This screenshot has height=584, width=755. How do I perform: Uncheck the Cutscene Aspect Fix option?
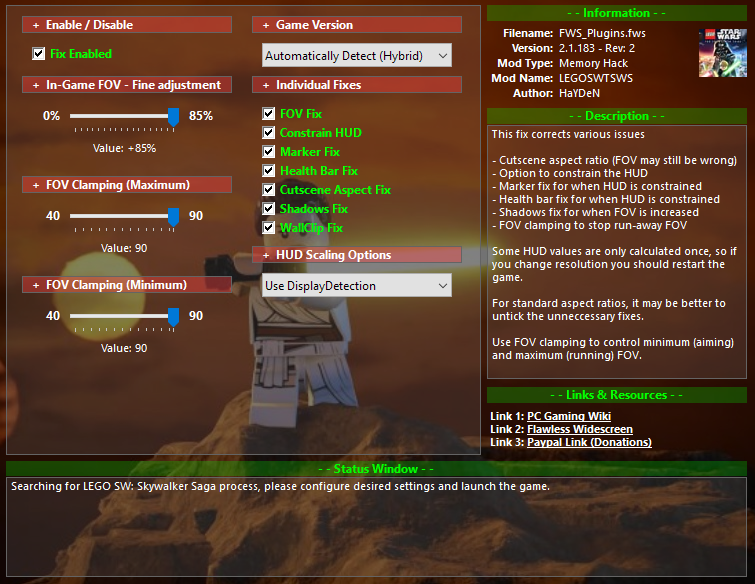[269, 190]
